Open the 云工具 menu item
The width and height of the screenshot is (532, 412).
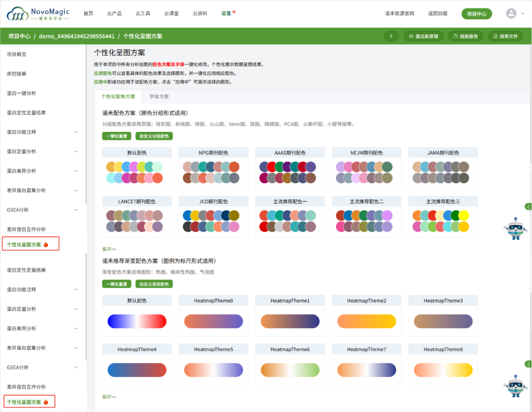pyautogui.click(x=143, y=14)
